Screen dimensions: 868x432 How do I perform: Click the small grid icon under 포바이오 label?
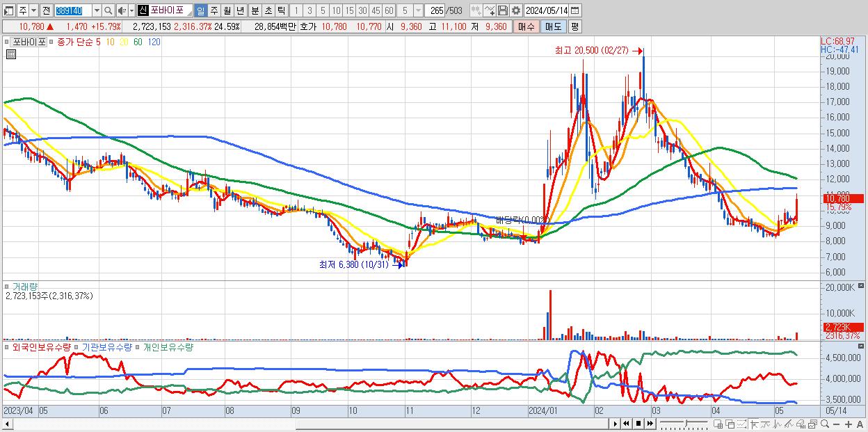(10, 54)
